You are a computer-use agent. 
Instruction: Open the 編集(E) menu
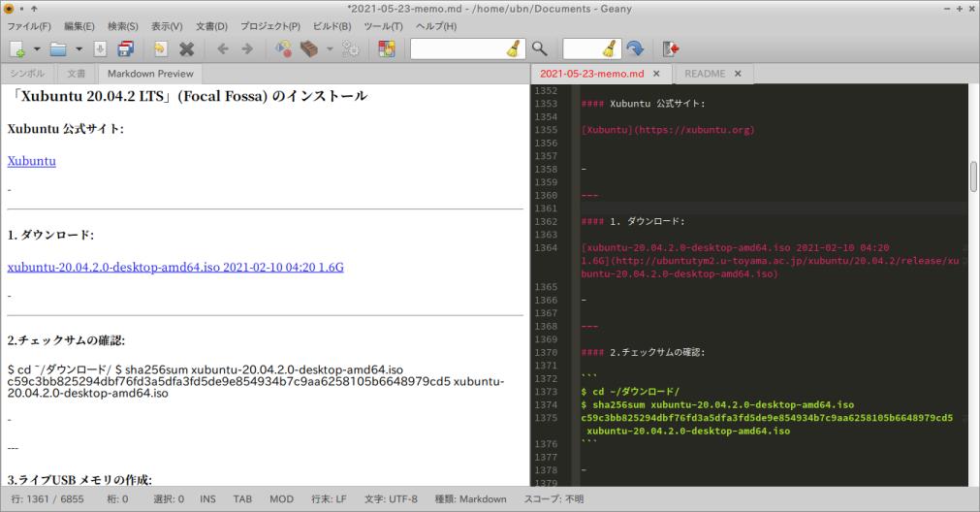pyautogui.click(x=79, y=26)
